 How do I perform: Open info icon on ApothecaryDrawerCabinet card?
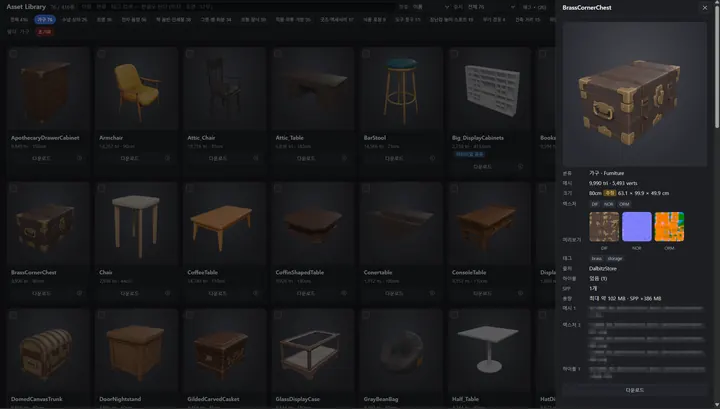(x=79, y=158)
